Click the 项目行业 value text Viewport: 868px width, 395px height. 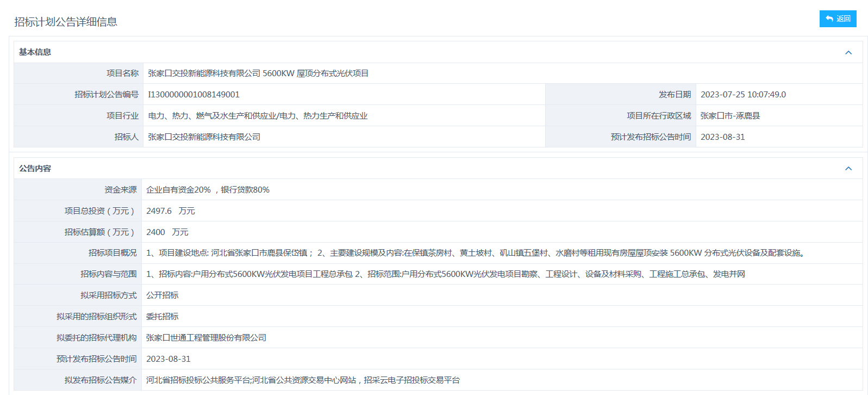pyautogui.click(x=258, y=116)
